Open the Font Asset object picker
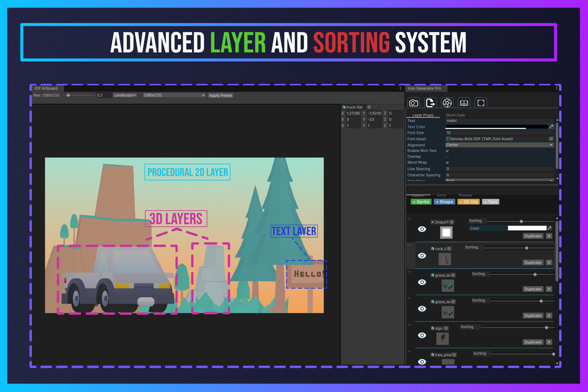 tap(551, 139)
